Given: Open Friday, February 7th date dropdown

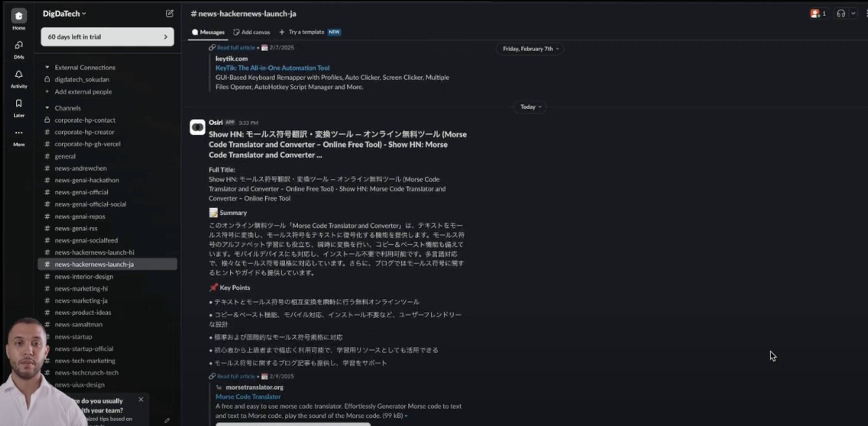Looking at the screenshot, I should tap(530, 49).
